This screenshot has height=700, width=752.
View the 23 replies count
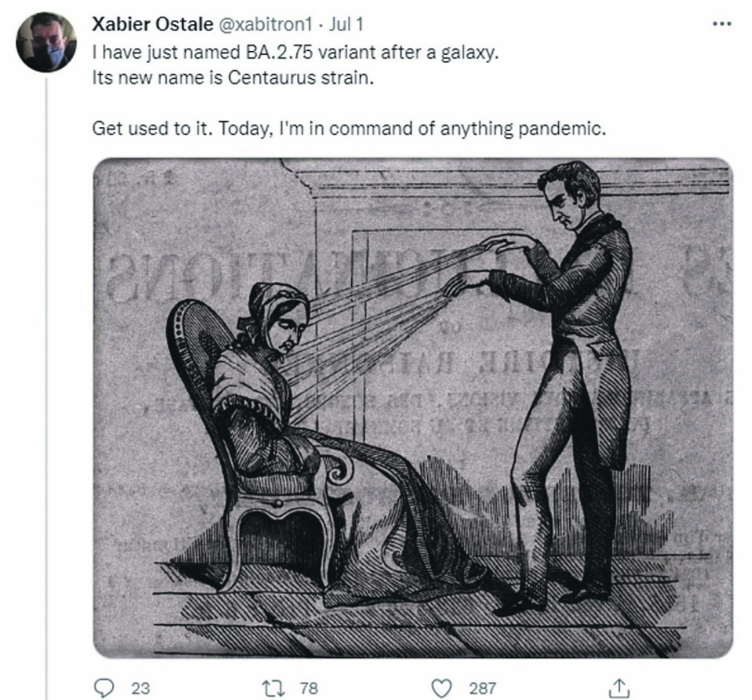(140, 688)
